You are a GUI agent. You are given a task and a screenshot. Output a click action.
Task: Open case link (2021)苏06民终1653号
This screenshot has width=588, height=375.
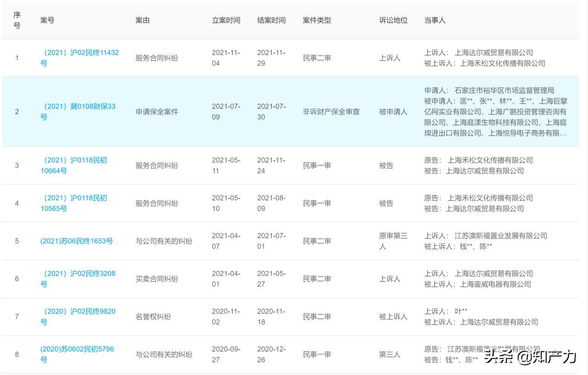coord(77,241)
